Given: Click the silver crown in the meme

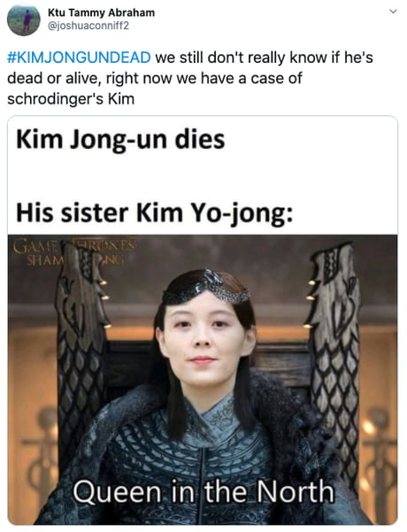Looking at the screenshot, I should click(x=206, y=288).
